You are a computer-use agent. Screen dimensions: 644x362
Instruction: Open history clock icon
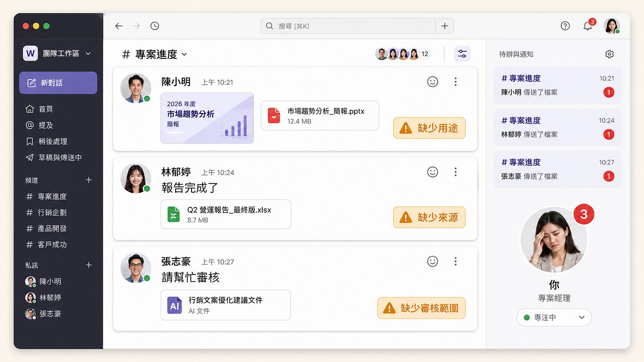point(154,26)
